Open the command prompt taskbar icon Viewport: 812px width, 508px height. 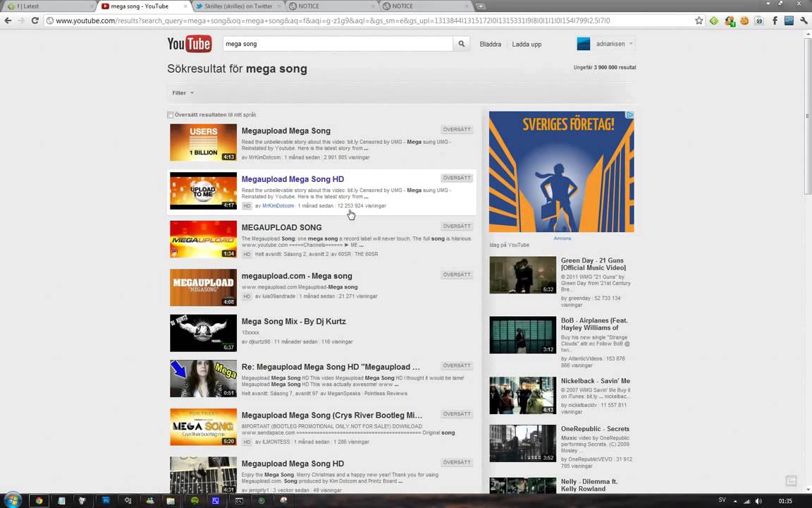(x=239, y=501)
